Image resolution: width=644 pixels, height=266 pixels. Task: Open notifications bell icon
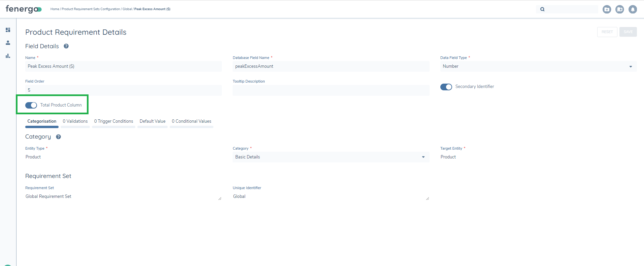[633, 9]
